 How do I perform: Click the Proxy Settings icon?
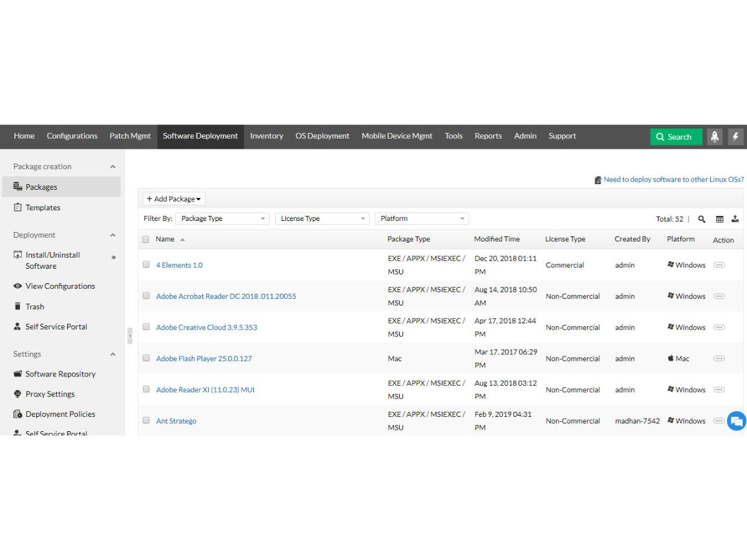coord(17,394)
